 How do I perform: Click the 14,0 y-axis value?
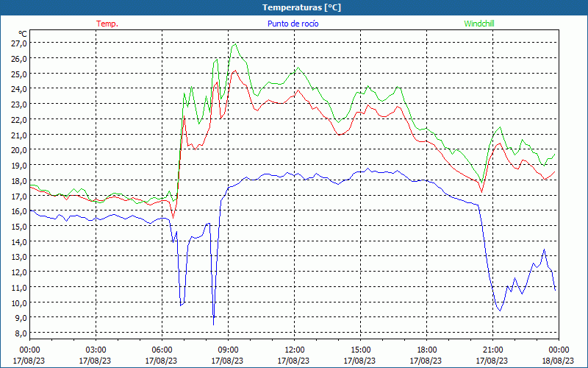(19, 242)
